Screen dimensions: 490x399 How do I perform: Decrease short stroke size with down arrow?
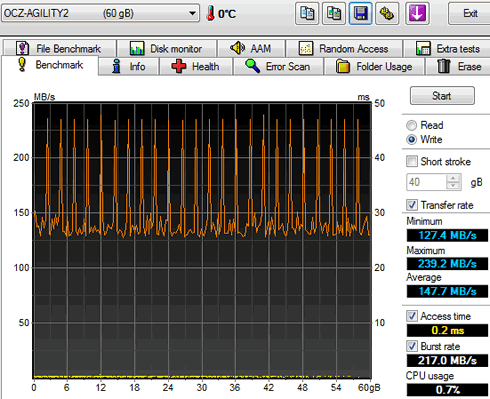tap(453, 186)
